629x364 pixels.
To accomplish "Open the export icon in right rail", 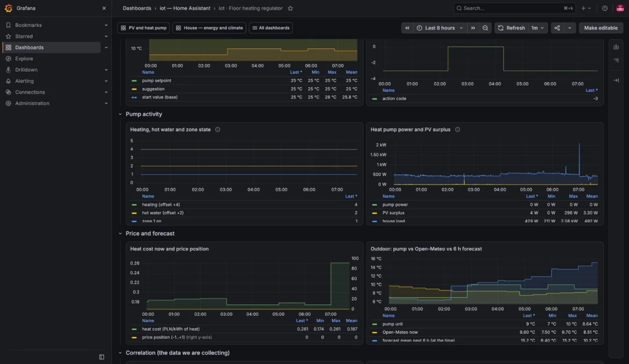I will 616,47.
